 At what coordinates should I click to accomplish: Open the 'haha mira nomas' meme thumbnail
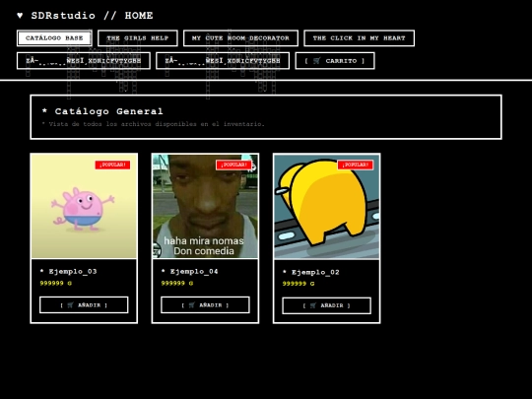coord(205,206)
